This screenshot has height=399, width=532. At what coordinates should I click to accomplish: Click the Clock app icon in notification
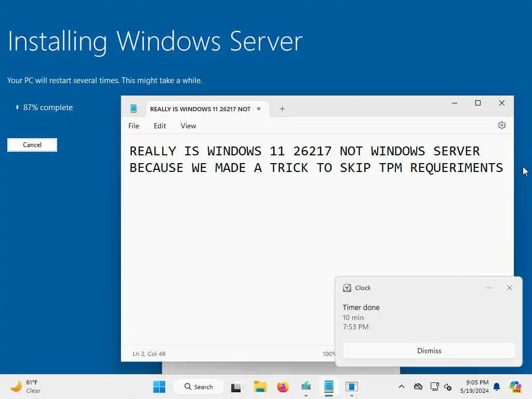coord(347,288)
